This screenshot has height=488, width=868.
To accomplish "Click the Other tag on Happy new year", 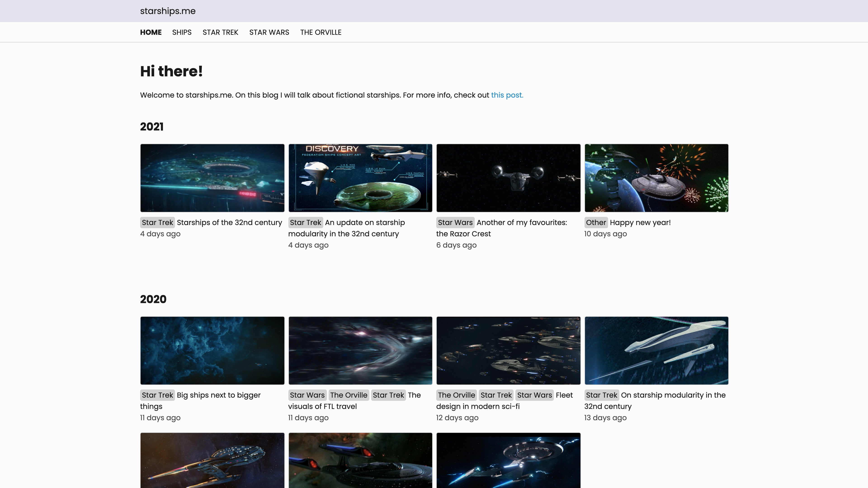I will pyautogui.click(x=595, y=223).
